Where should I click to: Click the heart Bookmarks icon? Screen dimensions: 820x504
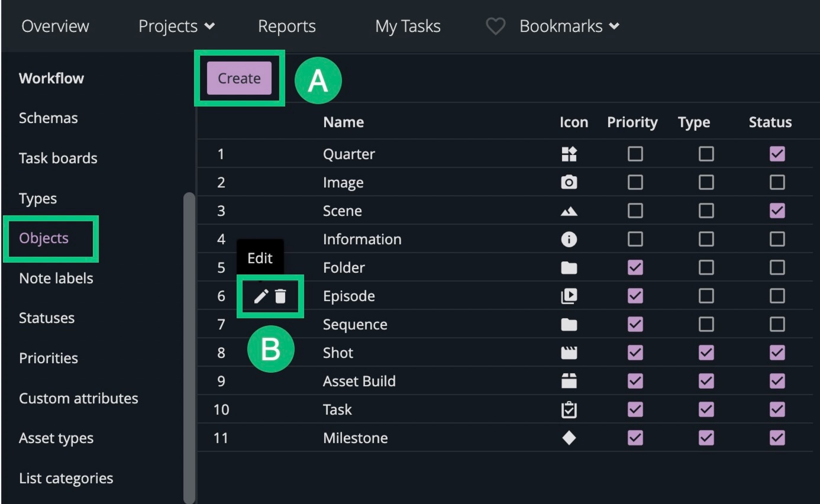click(x=496, y=26)
